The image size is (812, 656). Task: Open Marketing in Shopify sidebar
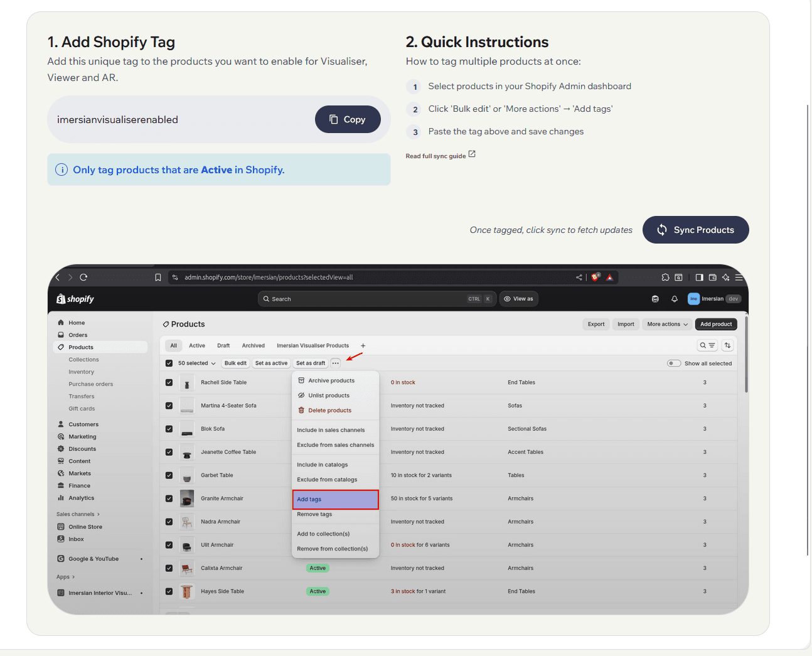pyautogui.click(x=82, y=436)
